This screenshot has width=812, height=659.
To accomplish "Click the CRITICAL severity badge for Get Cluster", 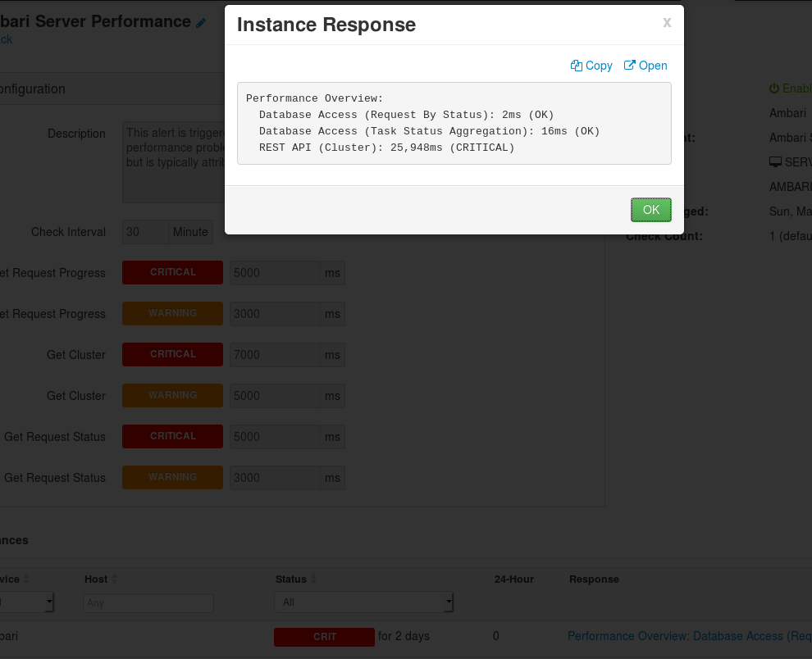I will 172,354.
